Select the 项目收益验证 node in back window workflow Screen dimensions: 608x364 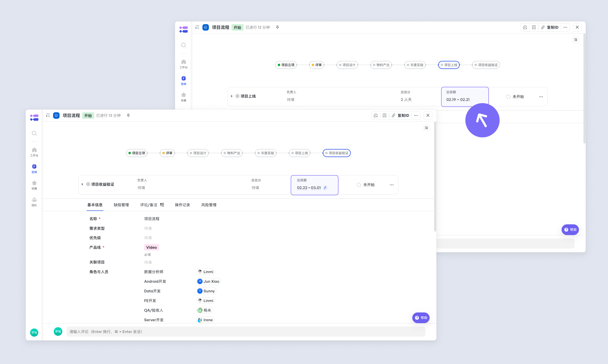click(x=486, y=65)
